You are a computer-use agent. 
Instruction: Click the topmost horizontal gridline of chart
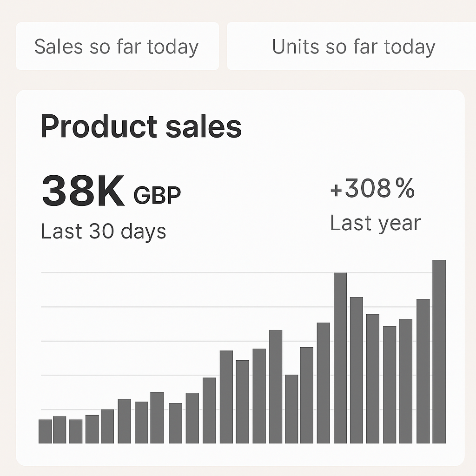[x=186, y=273]
